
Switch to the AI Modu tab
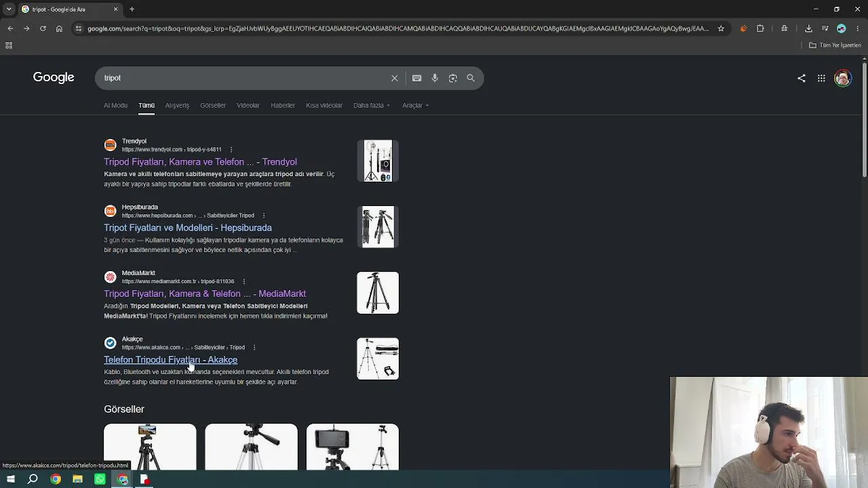pos(115,105)
